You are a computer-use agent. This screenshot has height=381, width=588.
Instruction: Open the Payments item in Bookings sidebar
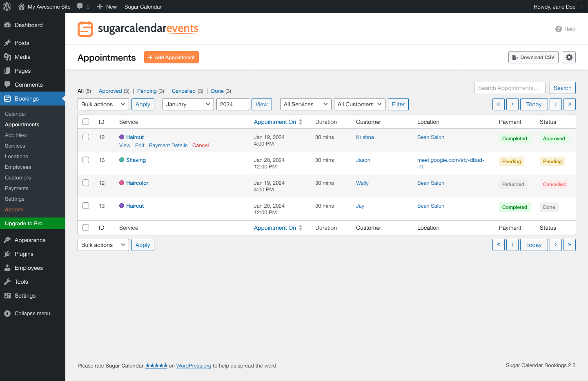tap(16, 188)
